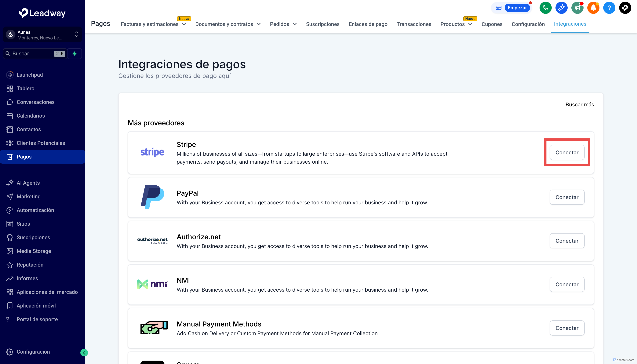Click the megaphone announcements icon
Image resolution: width=637 pixels, height=364 pixels.
tap(577, 8)
